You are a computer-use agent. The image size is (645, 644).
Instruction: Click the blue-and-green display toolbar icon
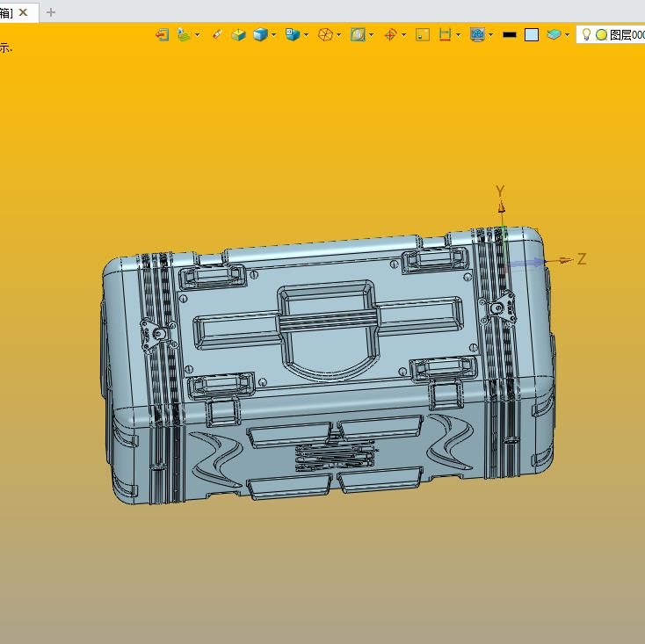pyautogui.click(x=184, y=34)
